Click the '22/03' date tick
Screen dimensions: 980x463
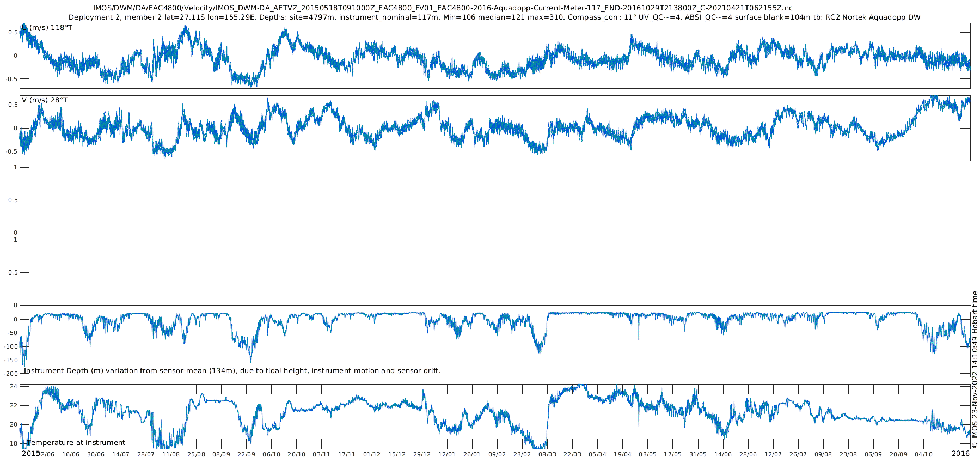coord(573,454)
